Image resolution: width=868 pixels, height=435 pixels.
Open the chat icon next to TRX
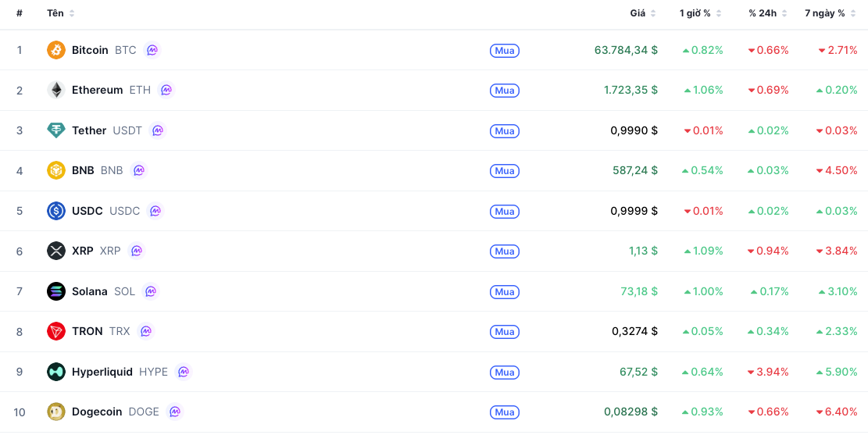tap(145, 331)
